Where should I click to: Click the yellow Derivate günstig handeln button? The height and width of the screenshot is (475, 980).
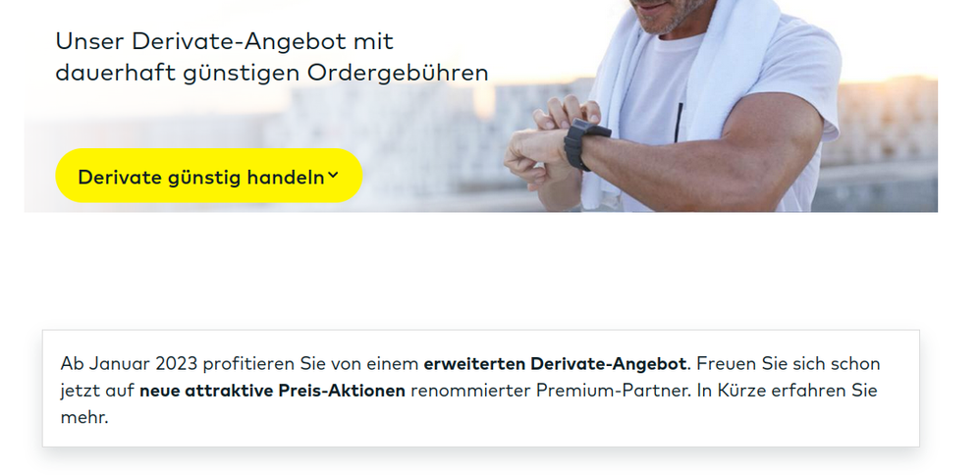[x=209, y=176]
